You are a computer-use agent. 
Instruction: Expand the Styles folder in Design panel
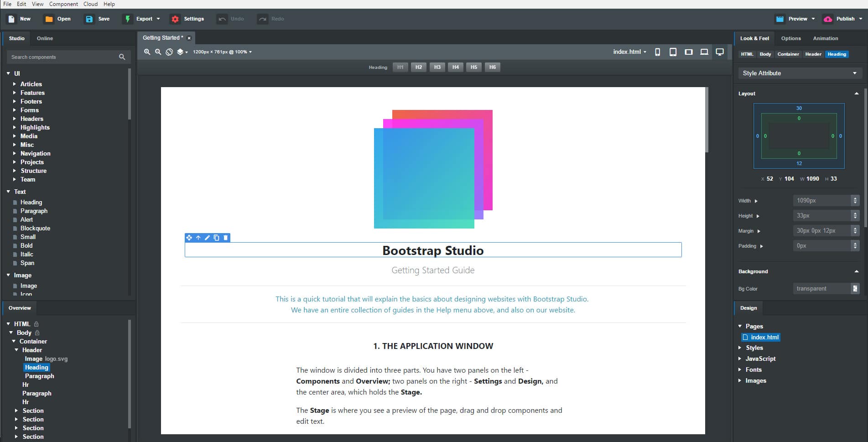click(x=740, y=348)
